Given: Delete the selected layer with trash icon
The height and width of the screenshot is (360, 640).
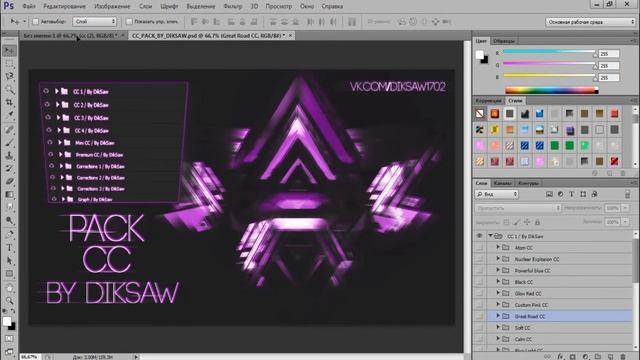Looking at the screenshot, I should click(x=623, y=356).
